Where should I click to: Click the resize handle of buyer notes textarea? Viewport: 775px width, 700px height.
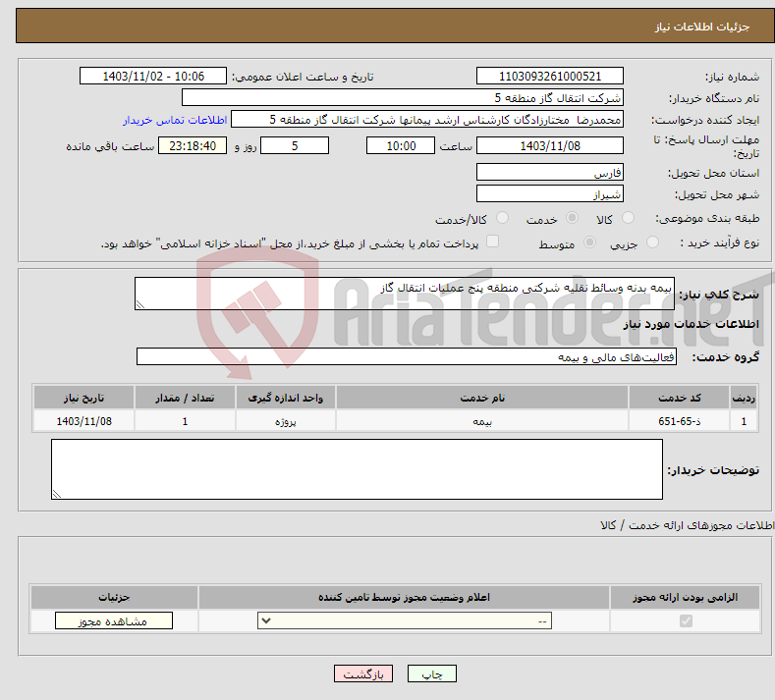(56, 494)
